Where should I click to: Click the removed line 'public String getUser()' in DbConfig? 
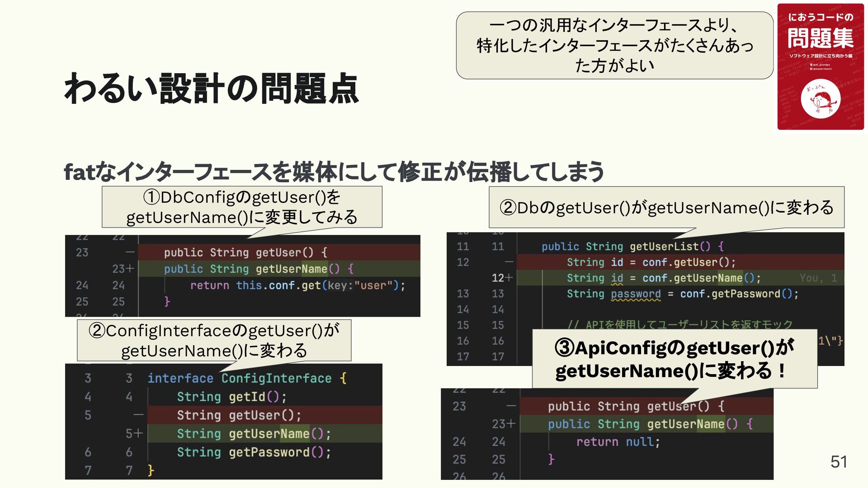[245, 252]
